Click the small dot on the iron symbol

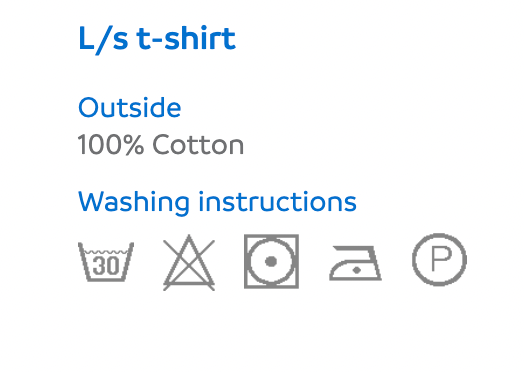click(x=357, y=270)
